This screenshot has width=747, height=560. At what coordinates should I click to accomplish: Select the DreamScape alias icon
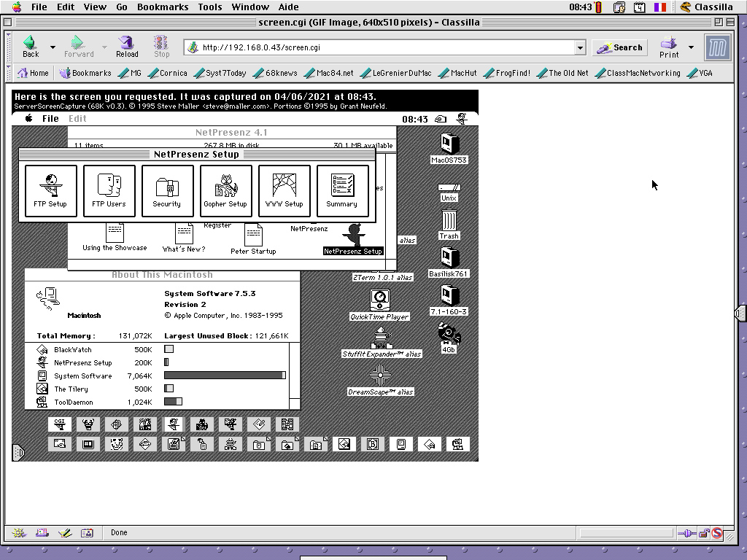tap(380, 376)
